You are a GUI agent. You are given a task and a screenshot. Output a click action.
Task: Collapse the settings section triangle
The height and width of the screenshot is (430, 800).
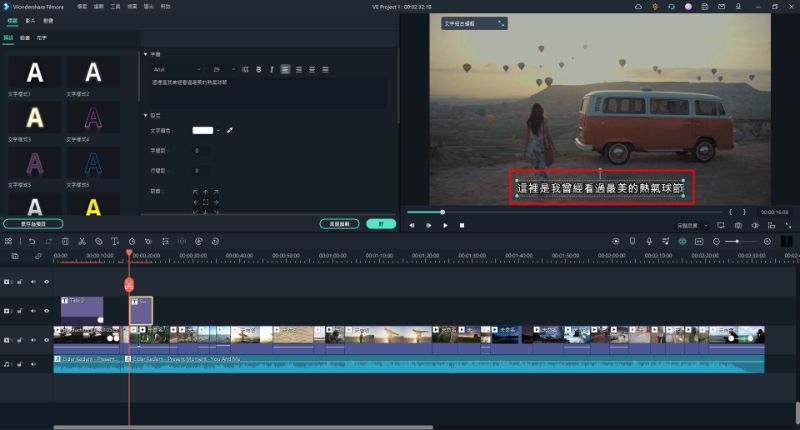[x=145, y=115]
